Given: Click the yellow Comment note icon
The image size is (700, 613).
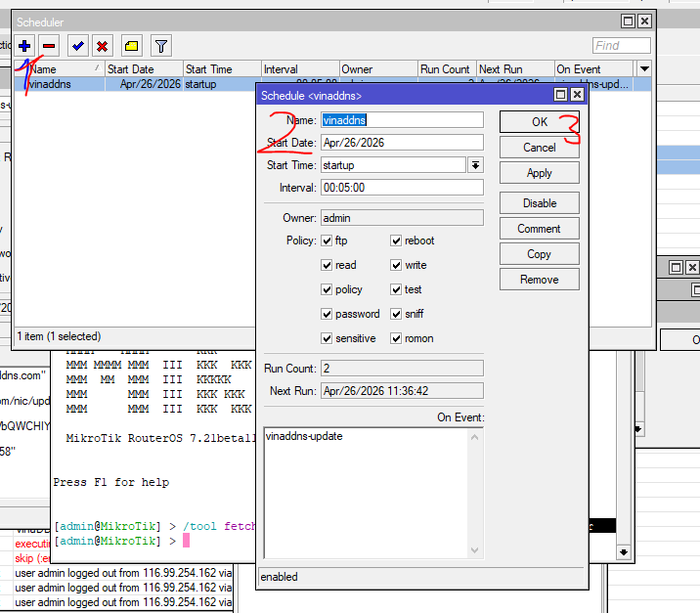Looking at the screenshot, I should [x=132, y=46].
